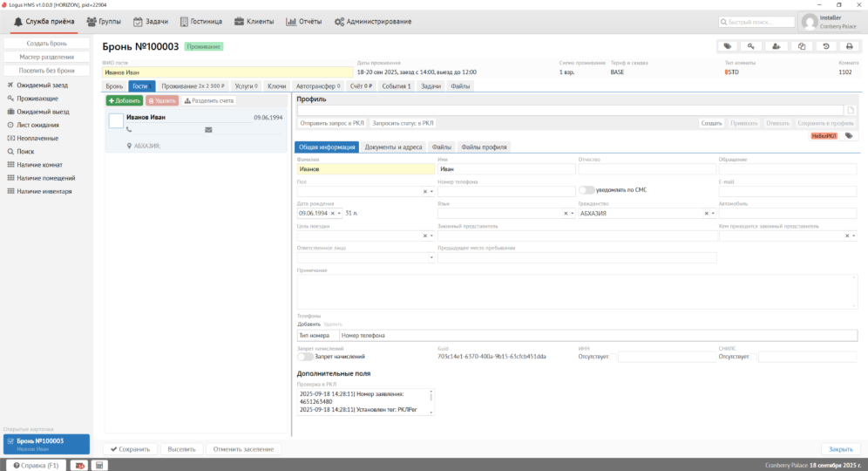Click the document icon beside the profile field

tap(851, 110)
